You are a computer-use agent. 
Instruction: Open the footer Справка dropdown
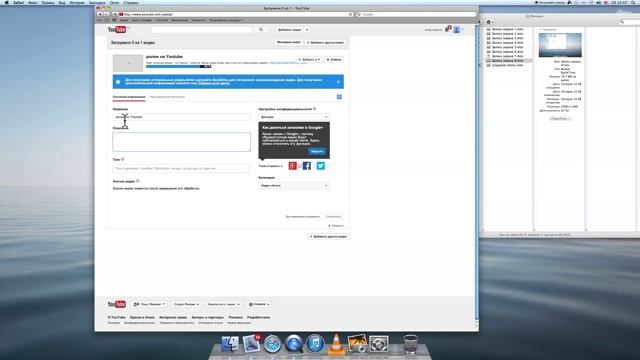pos(259,304)
